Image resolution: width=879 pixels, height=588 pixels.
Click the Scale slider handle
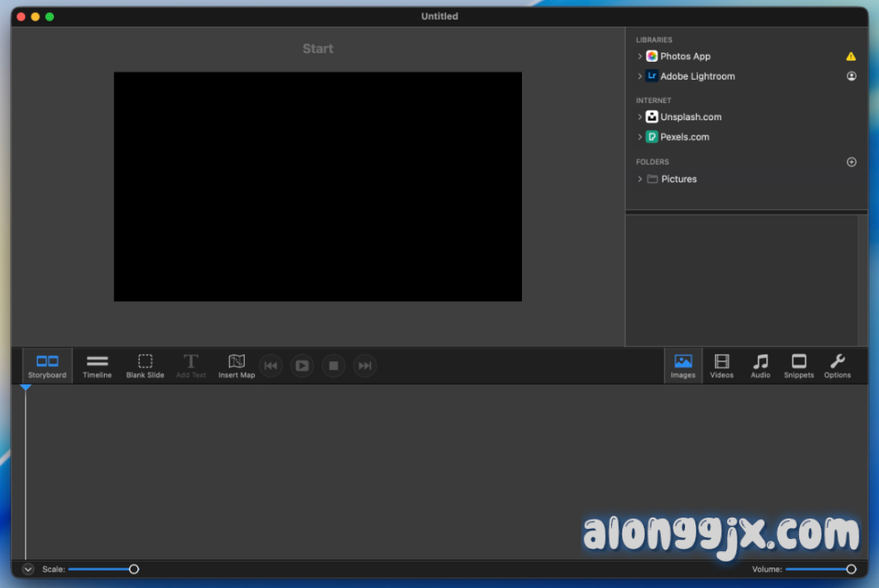pos(134,569)
